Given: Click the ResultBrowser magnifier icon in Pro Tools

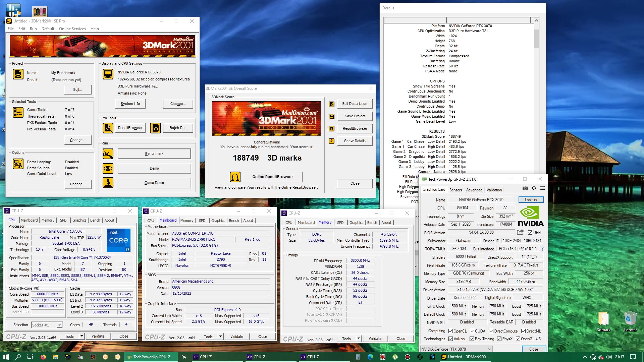Looking at the screenshot, I should [108, 128].
